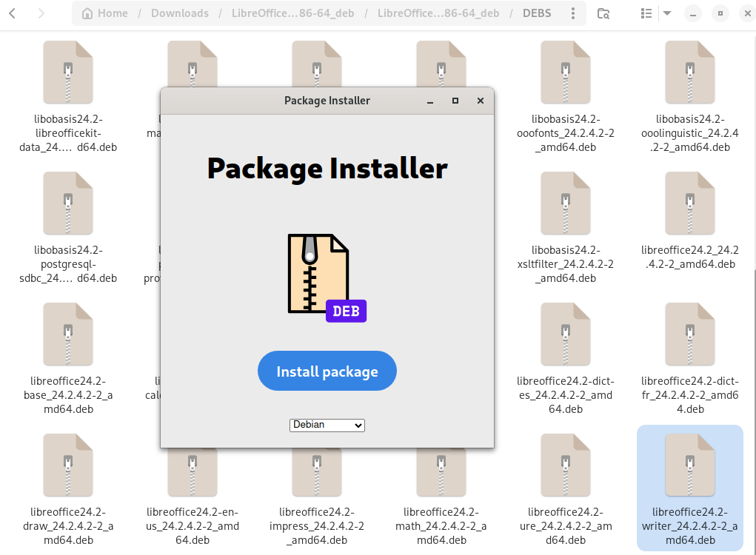
Task: Click the libreoffice24.2-draw filename label
Action: point(68,527)
